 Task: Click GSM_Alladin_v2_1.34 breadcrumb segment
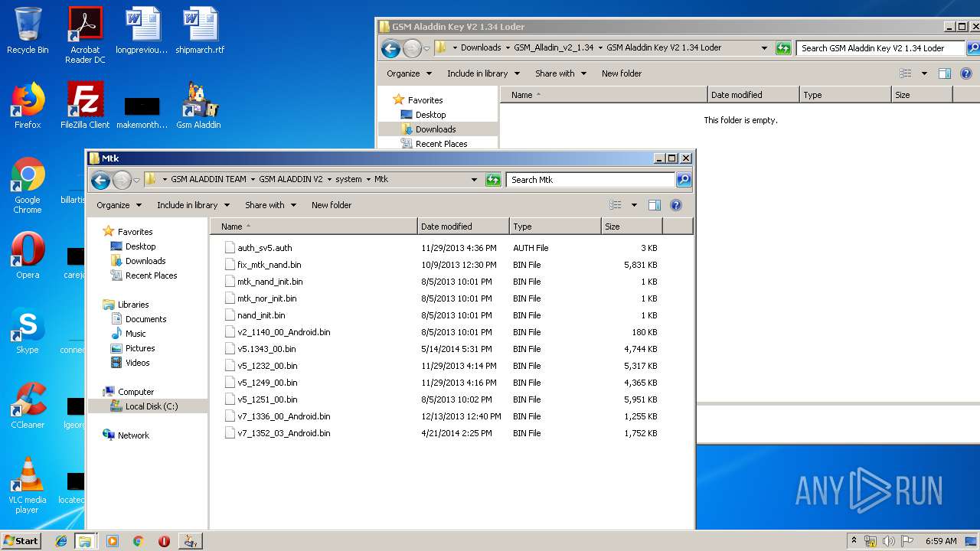click(554, 47)
